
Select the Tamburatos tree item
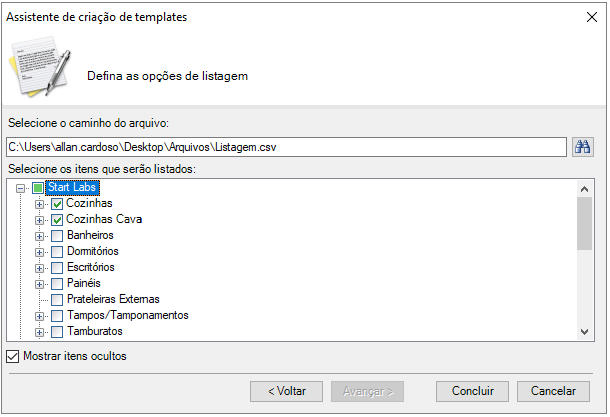point(95,331)
